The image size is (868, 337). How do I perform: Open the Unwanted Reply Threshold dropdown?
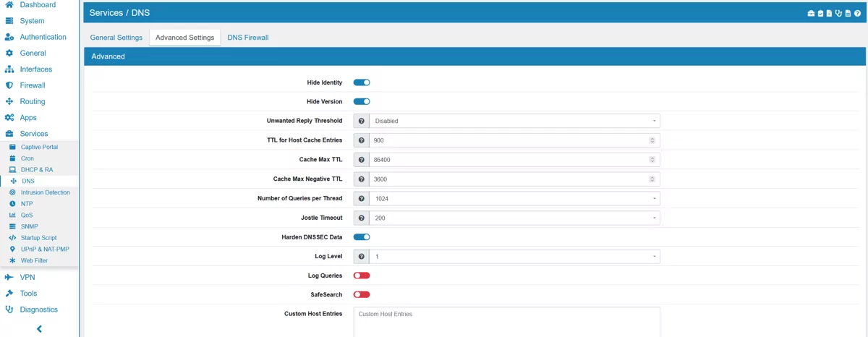514,121
